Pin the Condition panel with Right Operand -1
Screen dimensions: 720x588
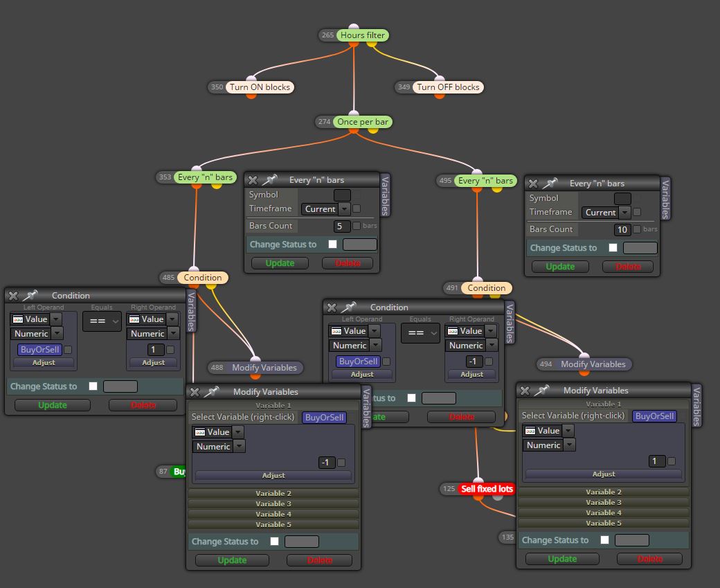click(x=349, y=307)
